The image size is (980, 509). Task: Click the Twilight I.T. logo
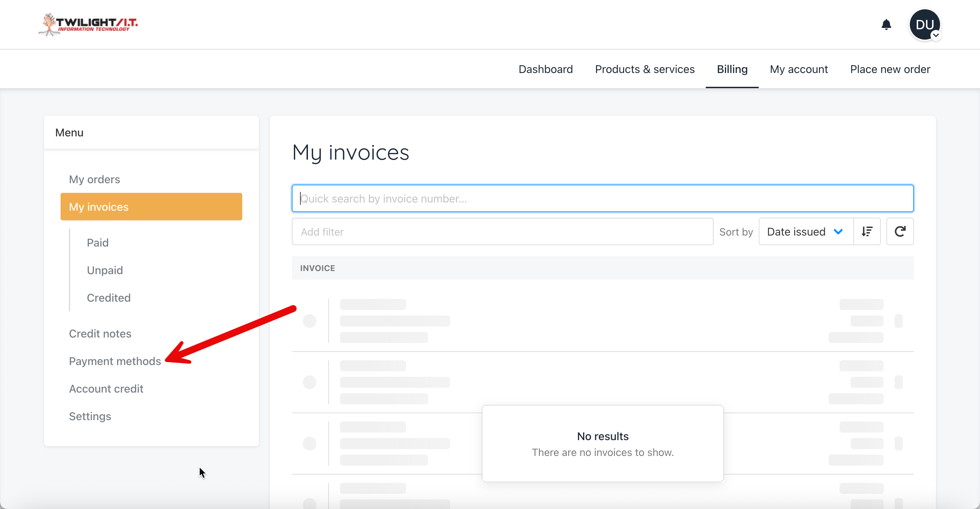88,24
